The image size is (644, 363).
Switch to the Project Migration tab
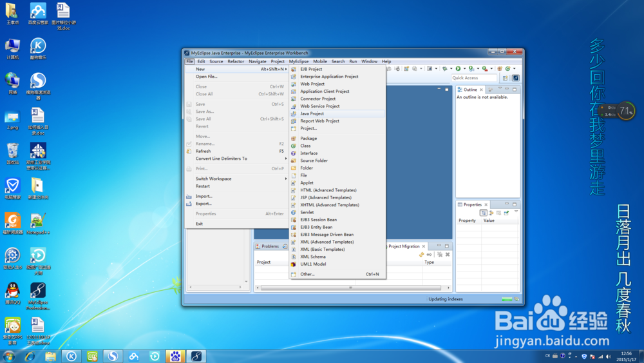click(x=404, y=246)
